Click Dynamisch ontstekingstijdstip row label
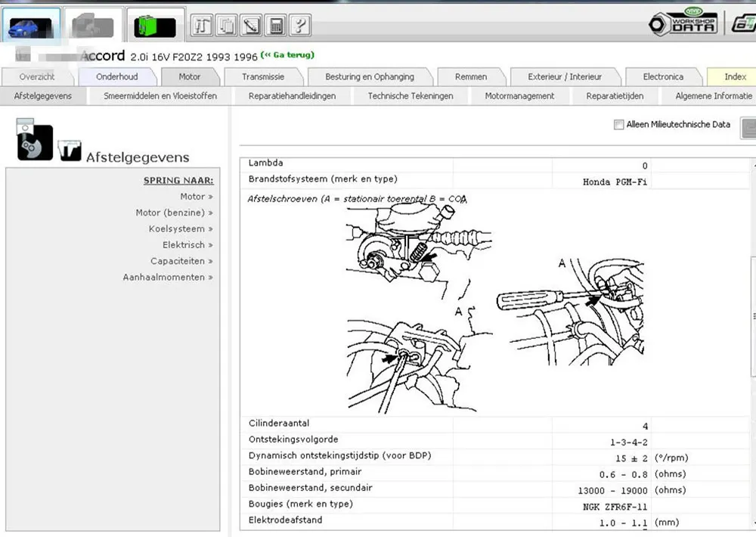756x537 pixels. pyautogui.click(x=339, y=455)
